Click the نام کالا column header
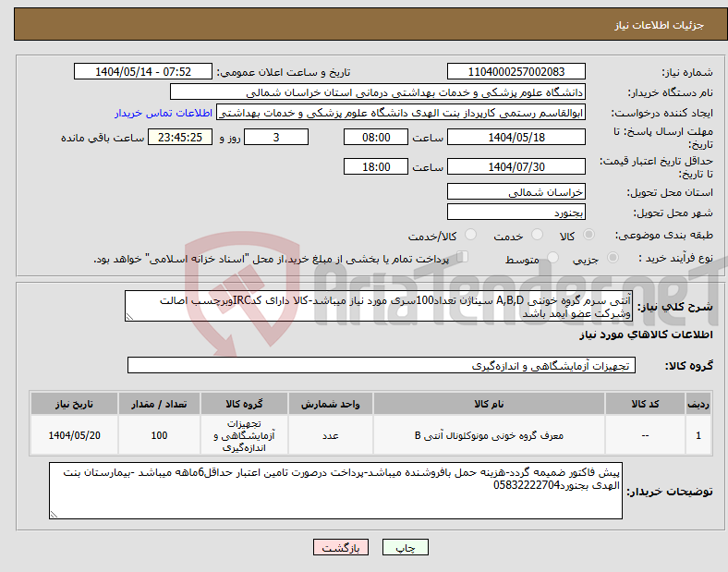 489,404
